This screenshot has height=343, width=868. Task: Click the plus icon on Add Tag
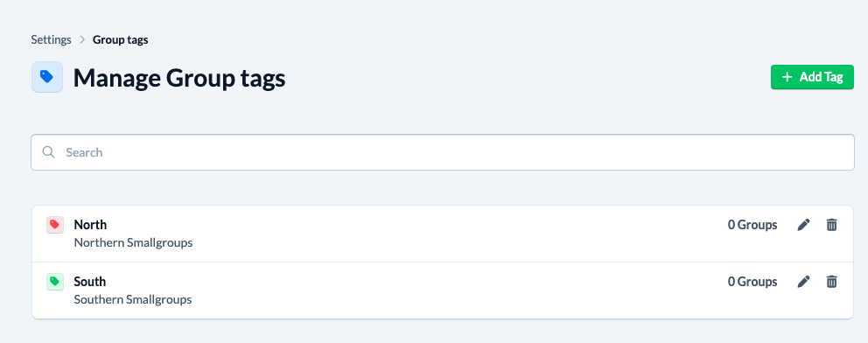pyautogui.click(x=787, y=77)
